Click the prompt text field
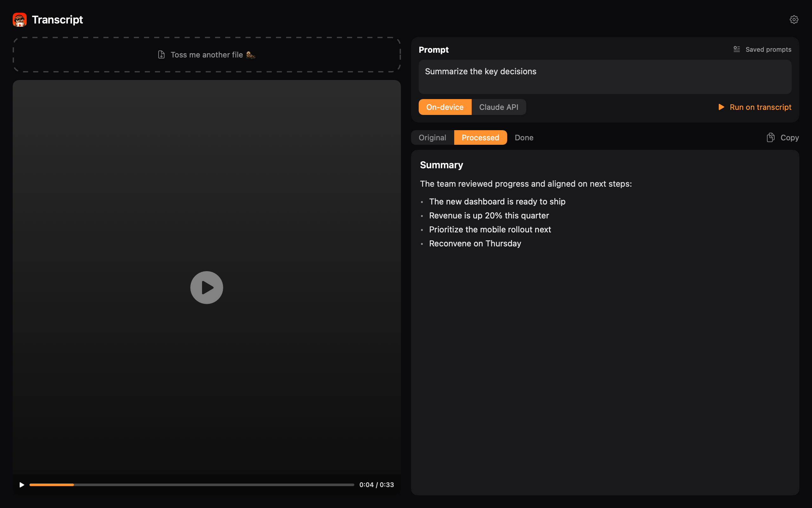 coord(605,77)
